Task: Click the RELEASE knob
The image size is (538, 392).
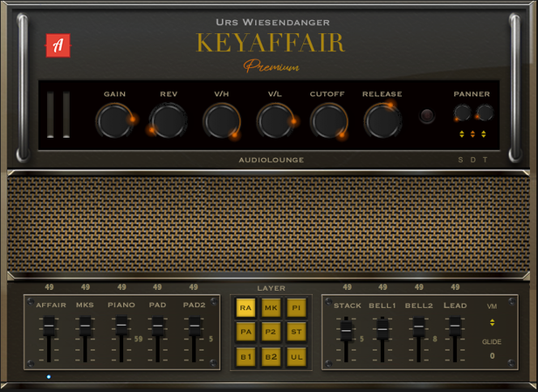Action: 383,120
